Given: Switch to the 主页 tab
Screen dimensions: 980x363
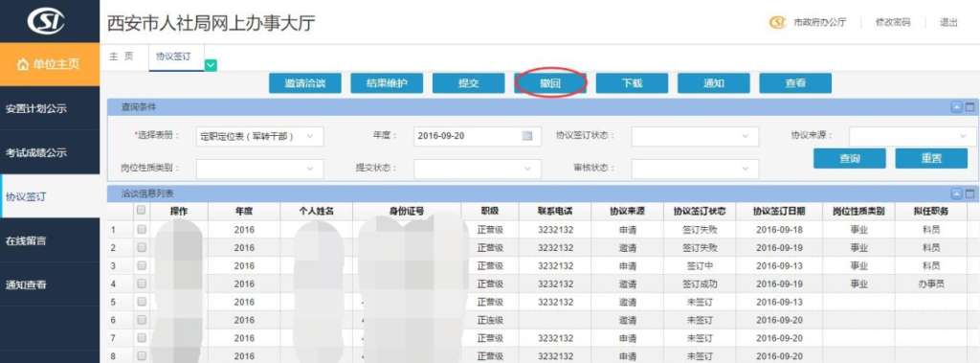Looking at the screenshot, I should pos(122,57).
